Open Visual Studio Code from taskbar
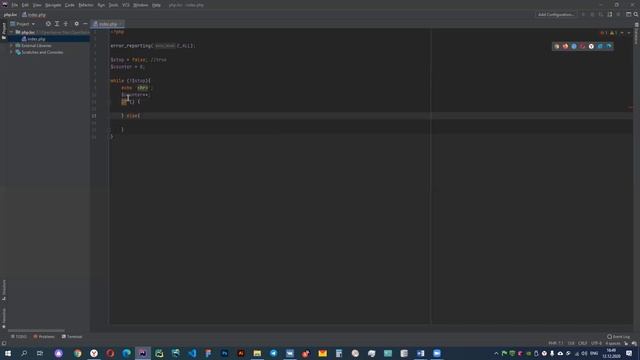 pos(192,353)
